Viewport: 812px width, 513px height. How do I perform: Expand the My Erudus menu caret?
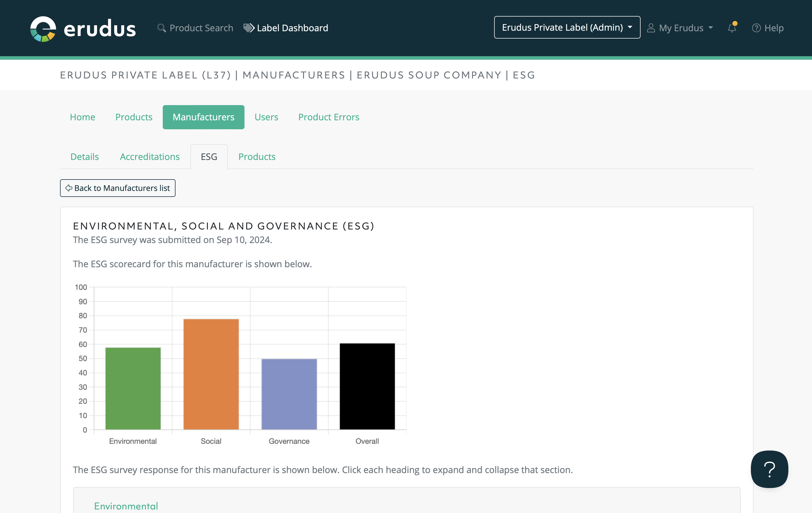pyautogui.click(x=711, y=28)
